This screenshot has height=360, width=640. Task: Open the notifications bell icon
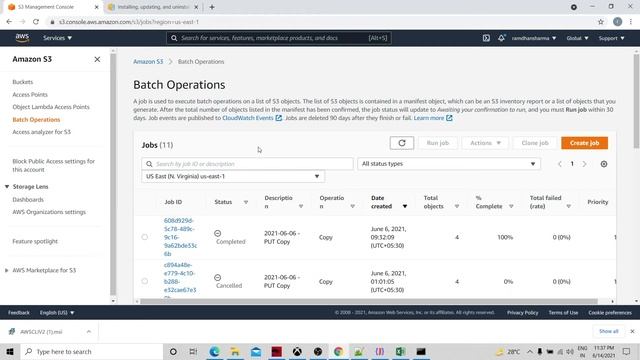point(501,38)
